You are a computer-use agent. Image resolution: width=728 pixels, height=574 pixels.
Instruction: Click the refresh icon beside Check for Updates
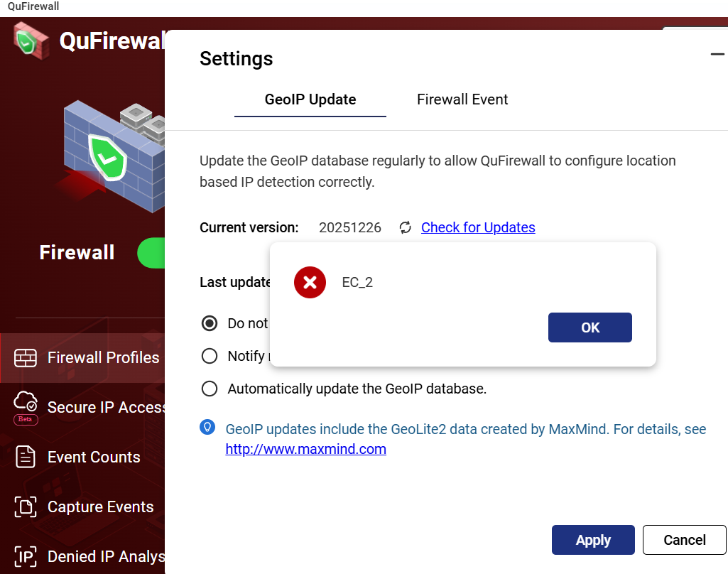[x=406, y=227]
